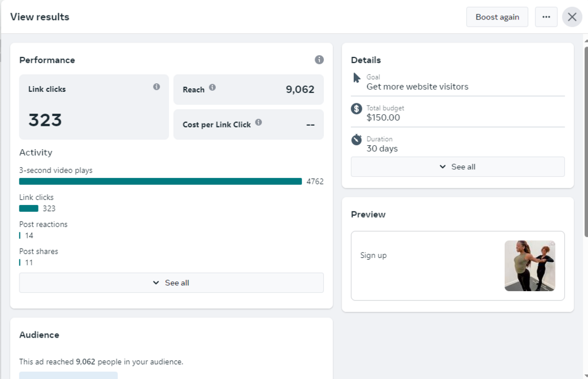Click the Cost per Link Click info icon

tap(258, 122)
